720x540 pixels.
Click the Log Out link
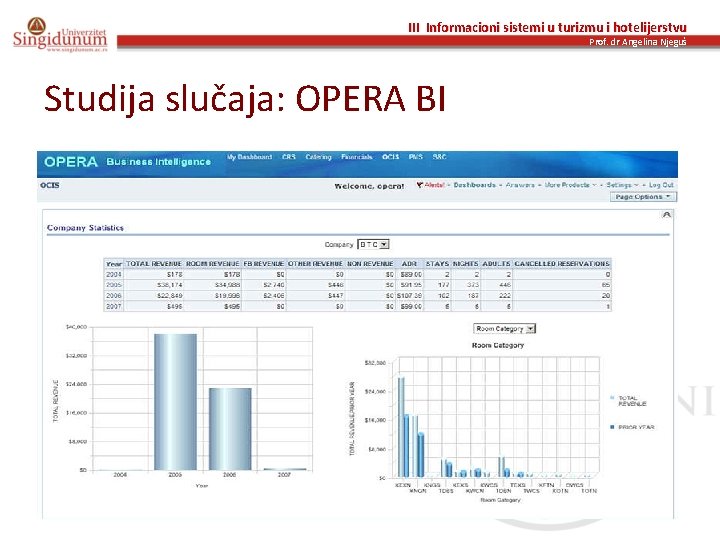tap(661, 185)
